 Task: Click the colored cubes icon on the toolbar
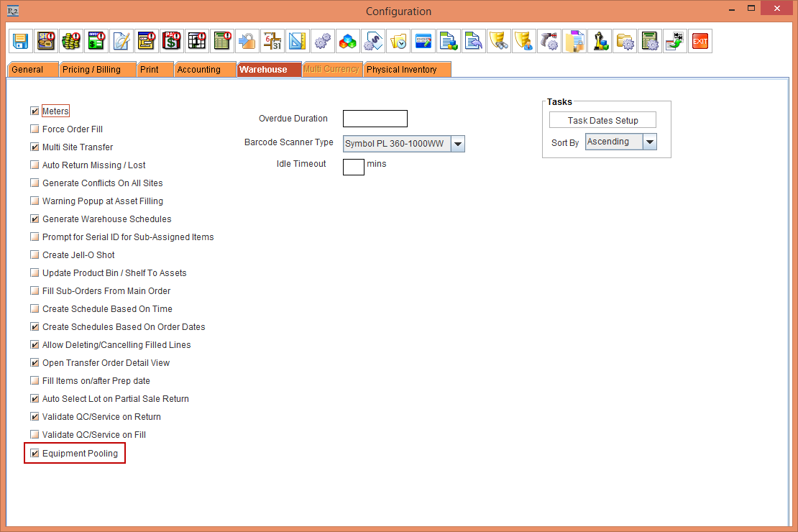click(347, 41)
